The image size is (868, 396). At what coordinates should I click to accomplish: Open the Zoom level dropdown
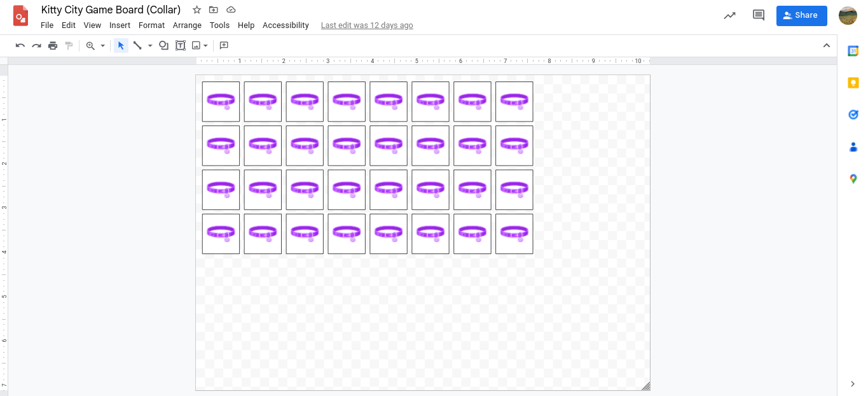[101, 45]
